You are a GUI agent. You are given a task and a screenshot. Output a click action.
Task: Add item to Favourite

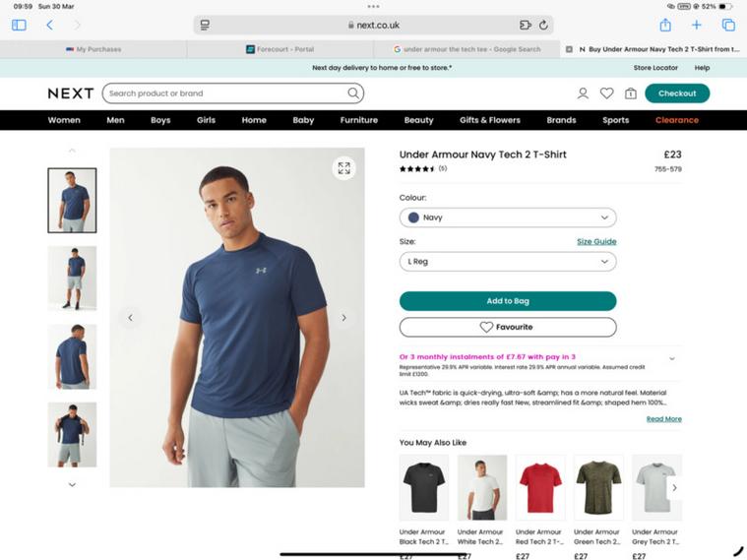[508, 327]
